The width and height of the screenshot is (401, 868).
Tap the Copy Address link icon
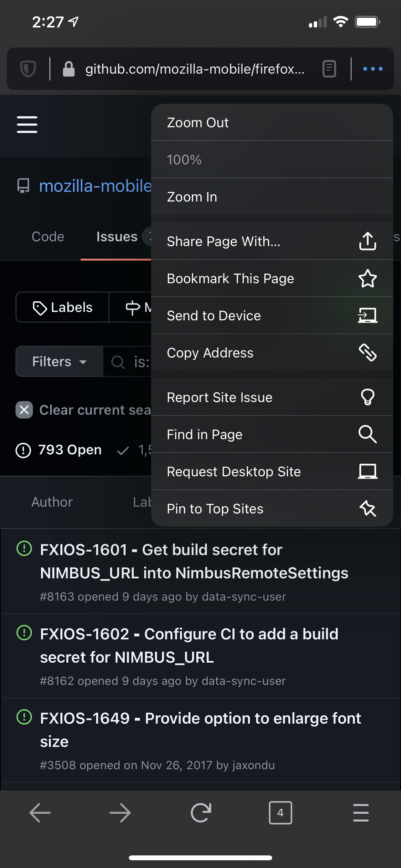(367, 352)
